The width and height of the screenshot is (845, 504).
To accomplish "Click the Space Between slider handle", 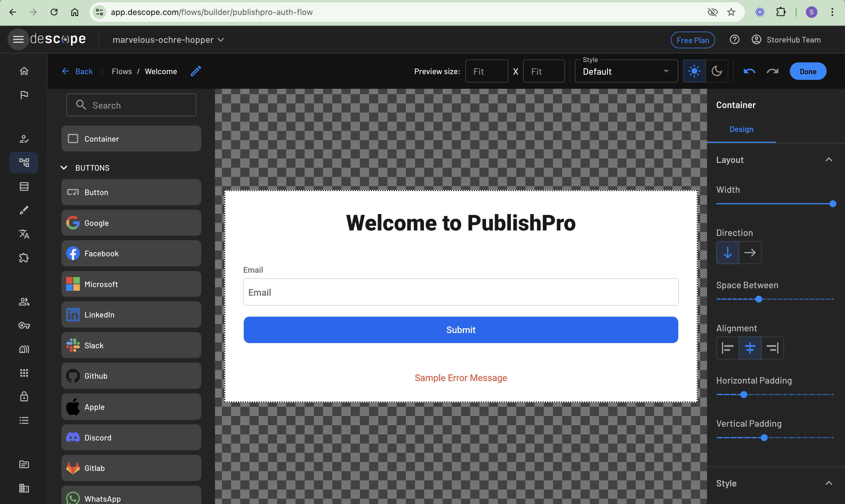I will tap(759, 299).
